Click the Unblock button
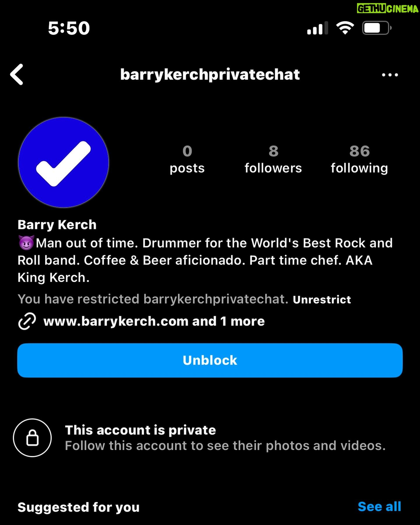420x525 pixels. (x=210, y=360)
